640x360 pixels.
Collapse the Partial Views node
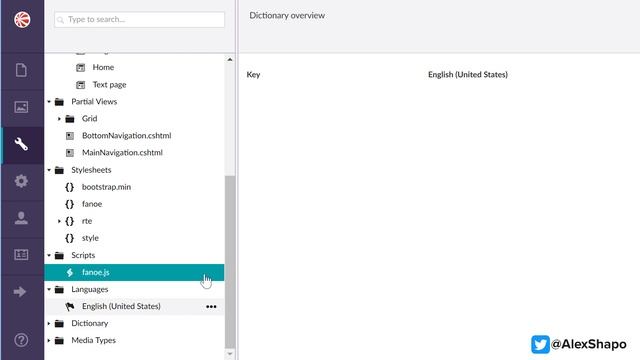pyautogui.click(x=49, y=102)
